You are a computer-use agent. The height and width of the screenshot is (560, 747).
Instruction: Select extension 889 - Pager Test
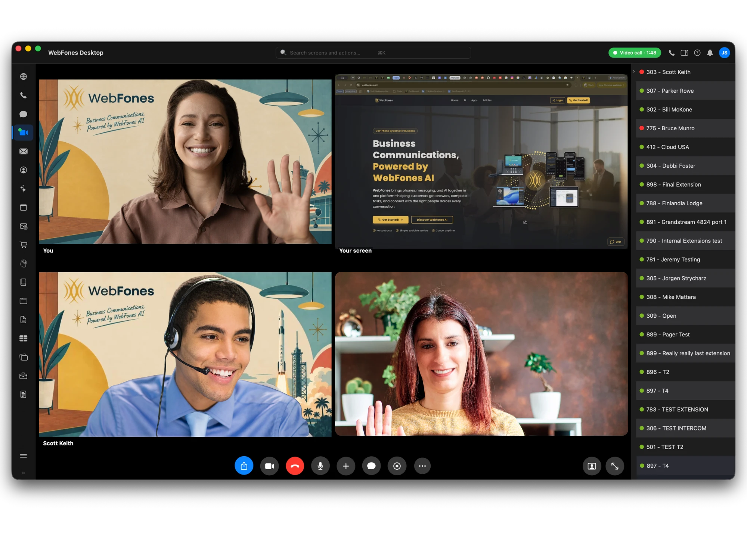[685, 335]
